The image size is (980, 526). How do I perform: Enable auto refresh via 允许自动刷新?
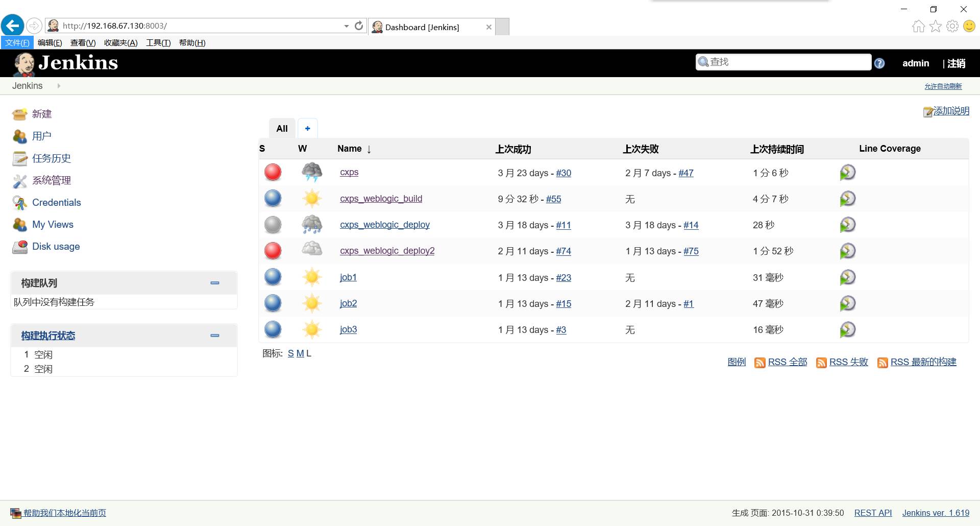point(943,86)
